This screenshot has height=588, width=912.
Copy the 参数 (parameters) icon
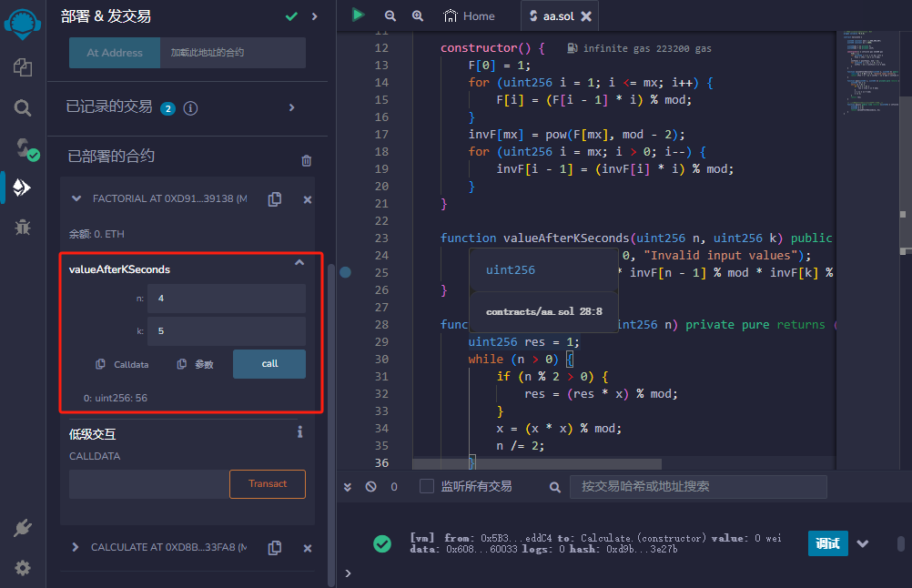(x=181, y=364)
